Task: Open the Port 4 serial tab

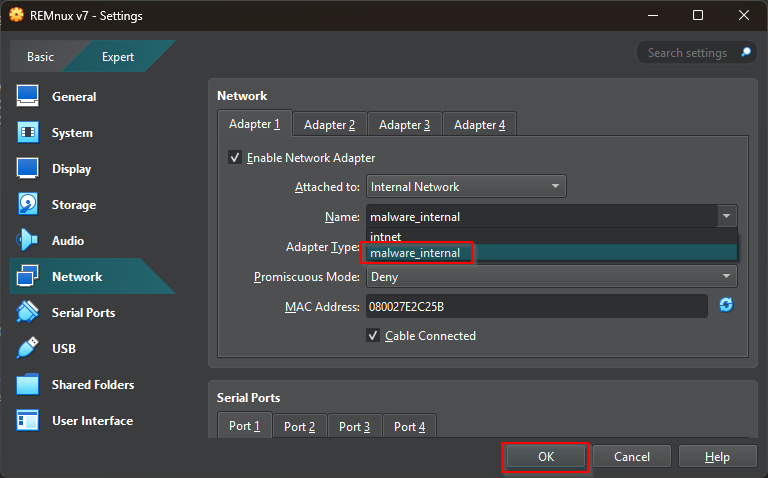Action: point(409,427)
